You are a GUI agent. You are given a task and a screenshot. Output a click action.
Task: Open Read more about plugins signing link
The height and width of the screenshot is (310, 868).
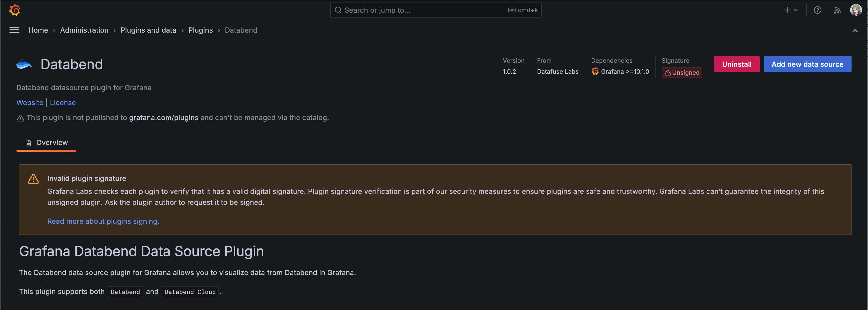click(x=103, y=221)
